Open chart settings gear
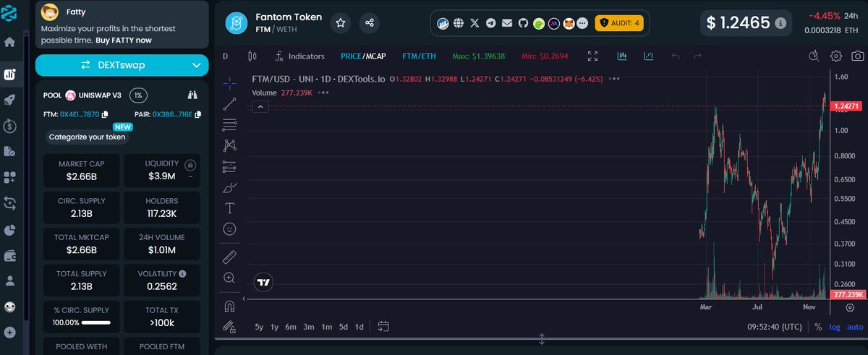Image resolution: width=868 pixels, height=355 pixels. pos(836,56)
